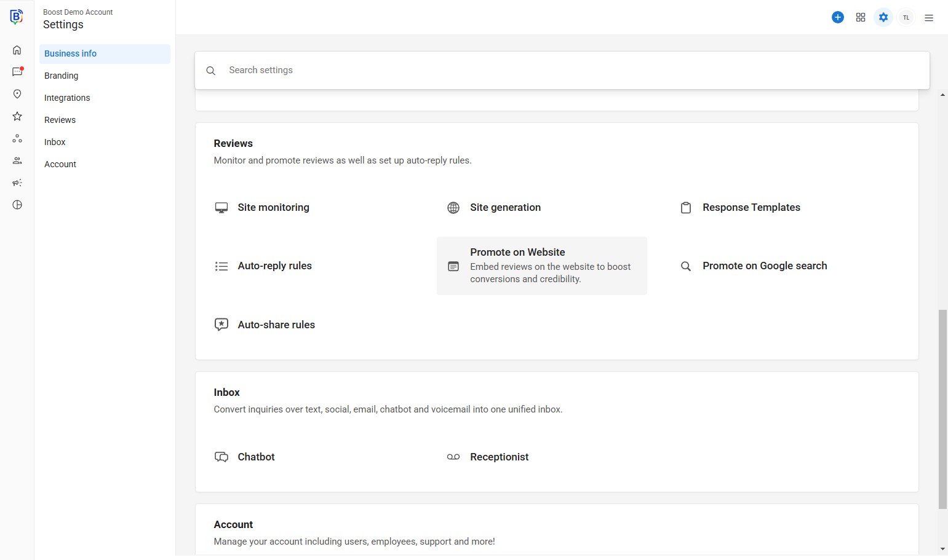Expand the hamburger menu at top right

(928, 18)
